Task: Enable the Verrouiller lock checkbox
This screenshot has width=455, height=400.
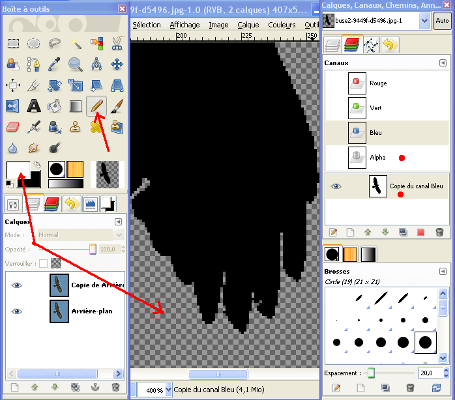Action: [43, 264]
